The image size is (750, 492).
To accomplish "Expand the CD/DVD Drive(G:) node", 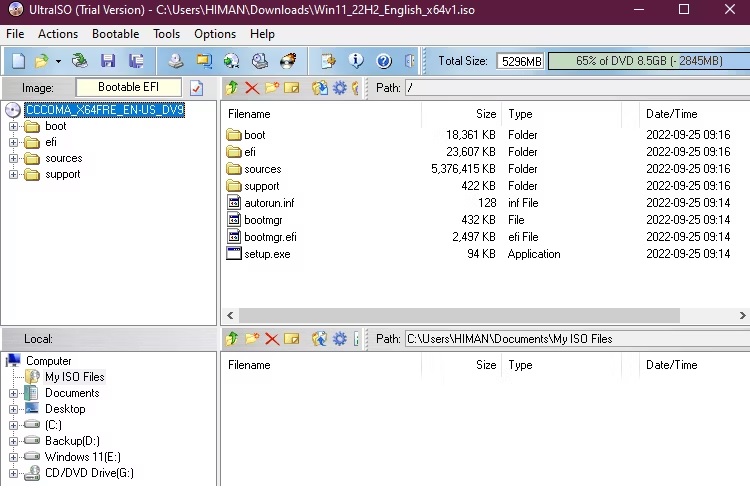I will (x=13, y=473).
